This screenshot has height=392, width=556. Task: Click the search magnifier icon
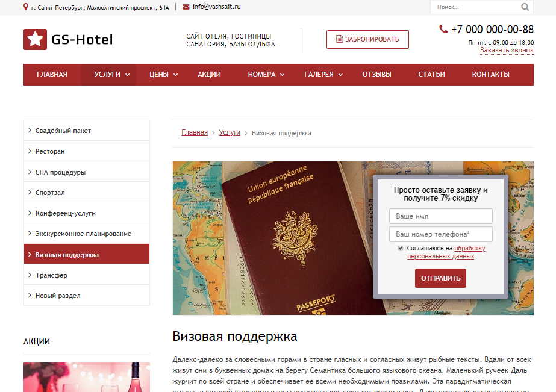(x=525, y=7)
